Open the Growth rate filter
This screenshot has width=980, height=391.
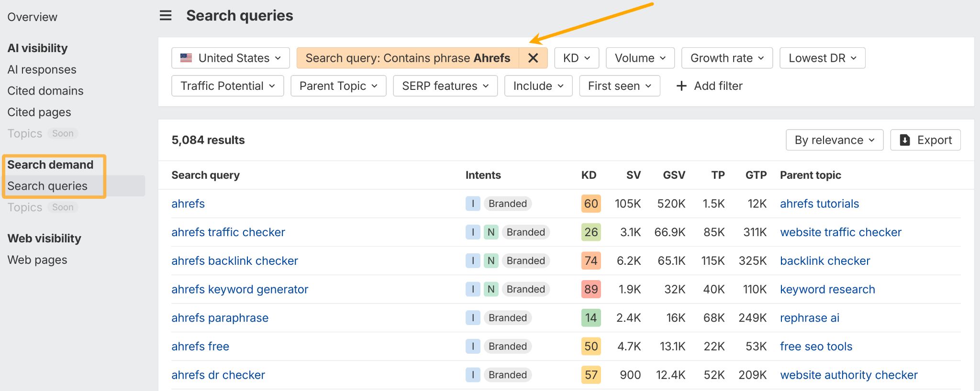pyautogui.click(x=726, y=58)
